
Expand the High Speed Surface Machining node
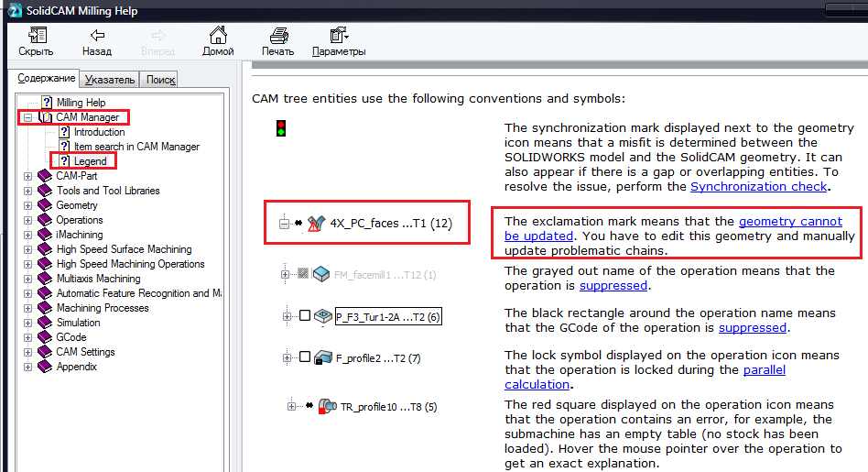[27, 249]
